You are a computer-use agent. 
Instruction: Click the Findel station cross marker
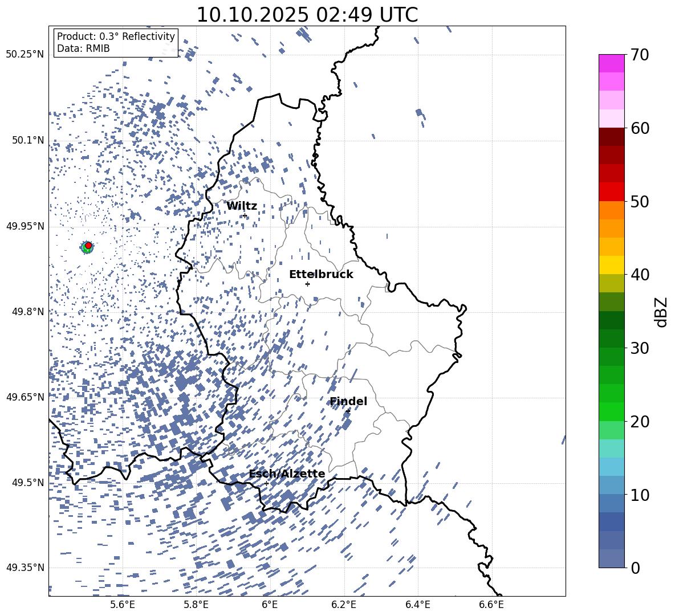[x=348, y=411]
